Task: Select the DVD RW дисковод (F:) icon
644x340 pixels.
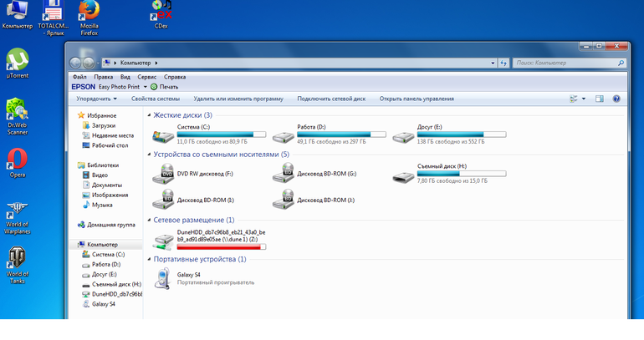Action: [163, 174]
